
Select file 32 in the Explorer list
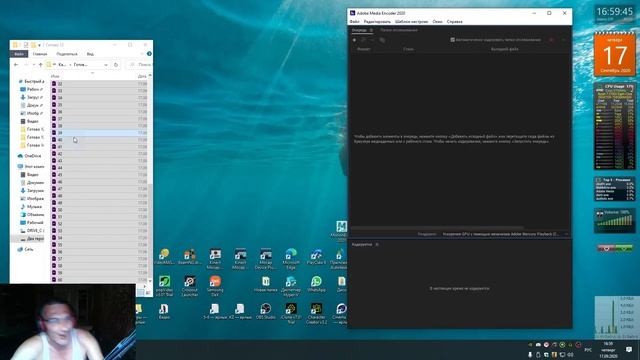[99, 84]
